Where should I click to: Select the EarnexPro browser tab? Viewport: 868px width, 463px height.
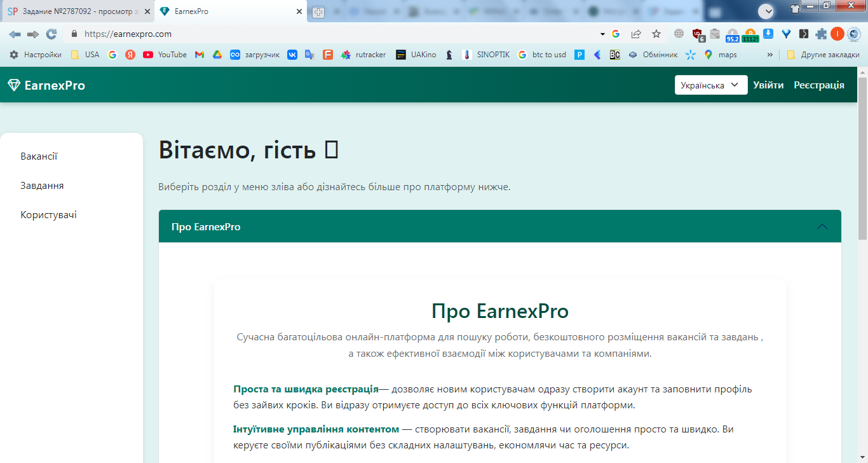tap(231, 11)
